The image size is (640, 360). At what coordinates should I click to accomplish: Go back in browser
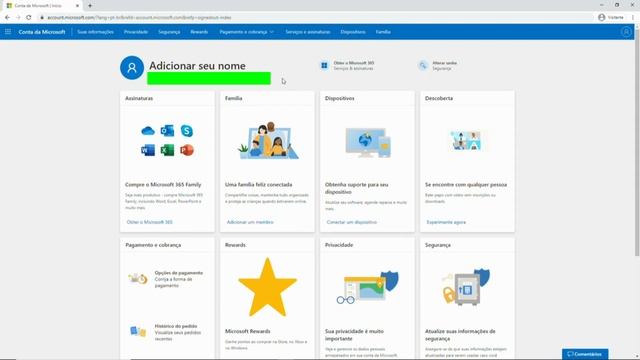pyautogui.click(x=7, y=18)
